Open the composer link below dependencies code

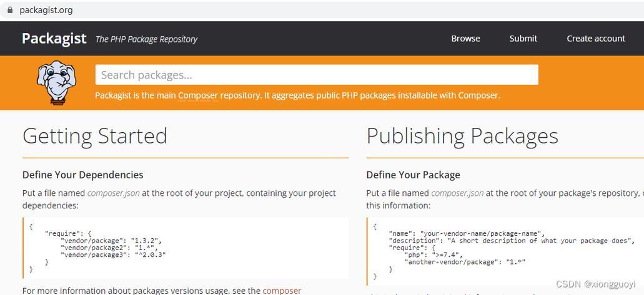[x=282, y=291]
